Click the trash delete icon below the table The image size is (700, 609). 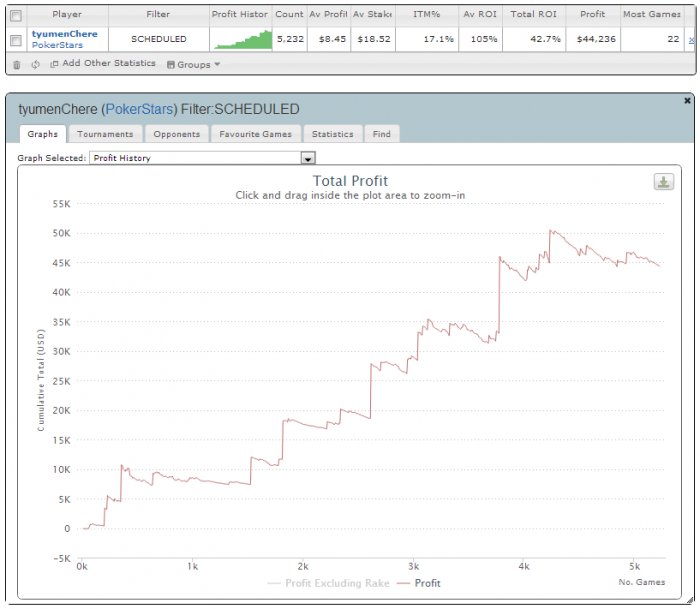pos(17,65)
